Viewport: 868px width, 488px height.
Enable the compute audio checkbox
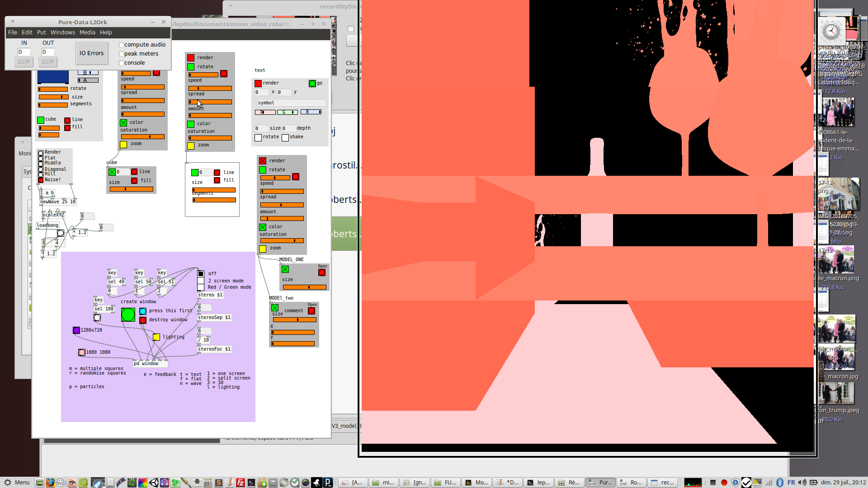click(121, 45)
